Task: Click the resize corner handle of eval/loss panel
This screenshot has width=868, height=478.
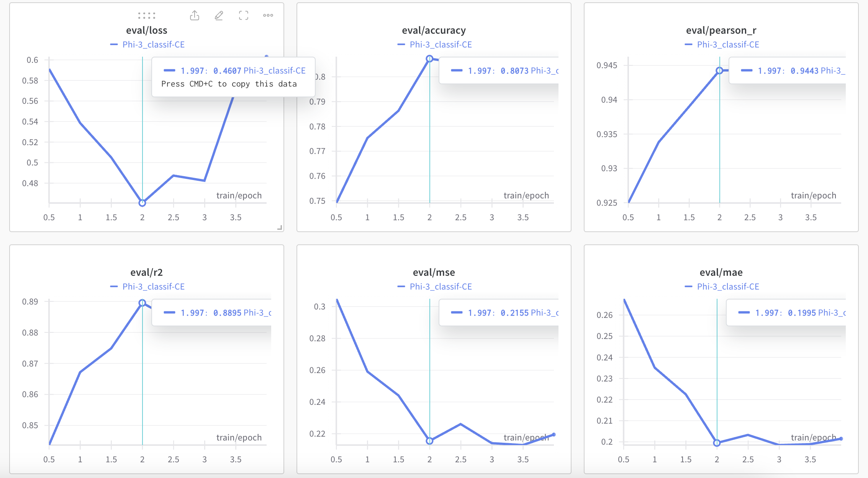Action: (280, 228)
